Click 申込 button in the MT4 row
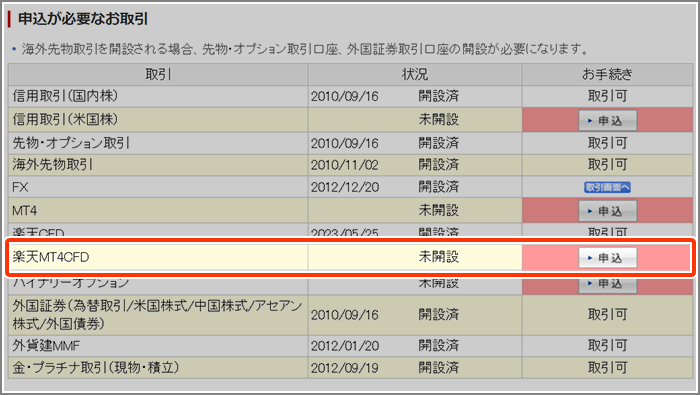 pyautogui.click(x=608, y=211)
